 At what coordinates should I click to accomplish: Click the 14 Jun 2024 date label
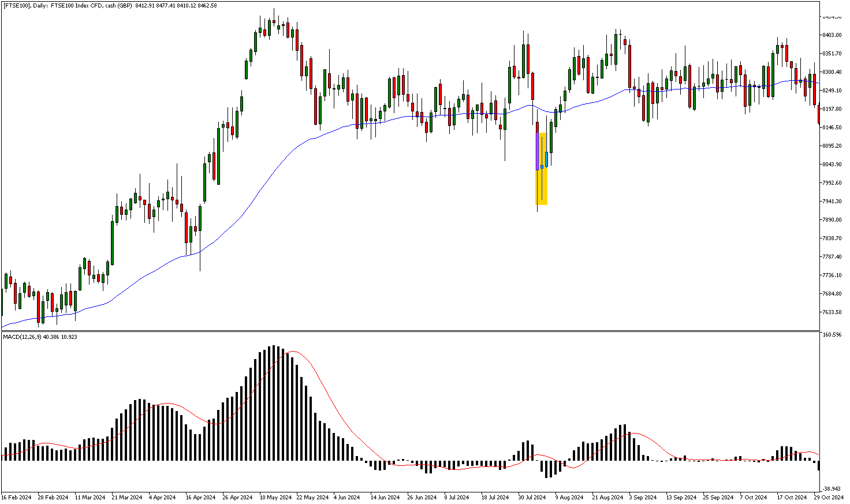(385, 497)
